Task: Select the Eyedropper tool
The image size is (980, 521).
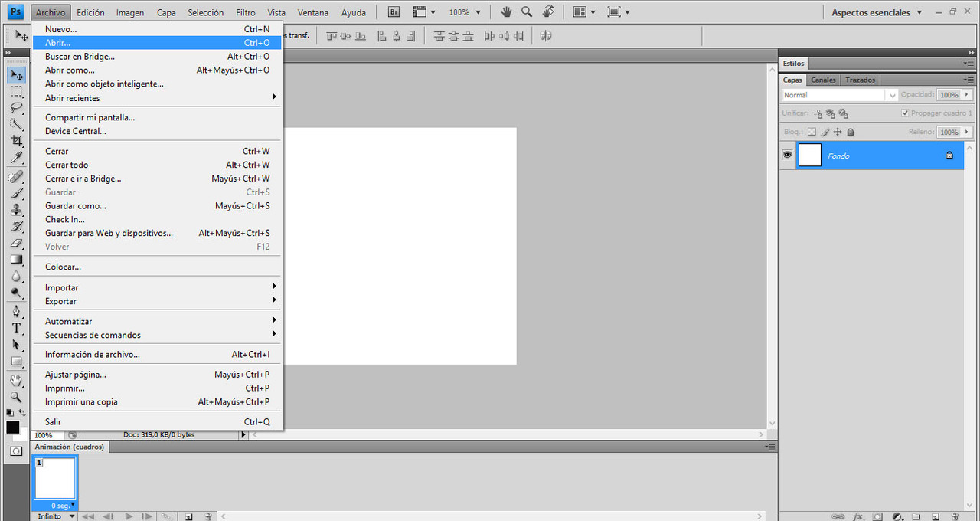Action: (16, 158)
